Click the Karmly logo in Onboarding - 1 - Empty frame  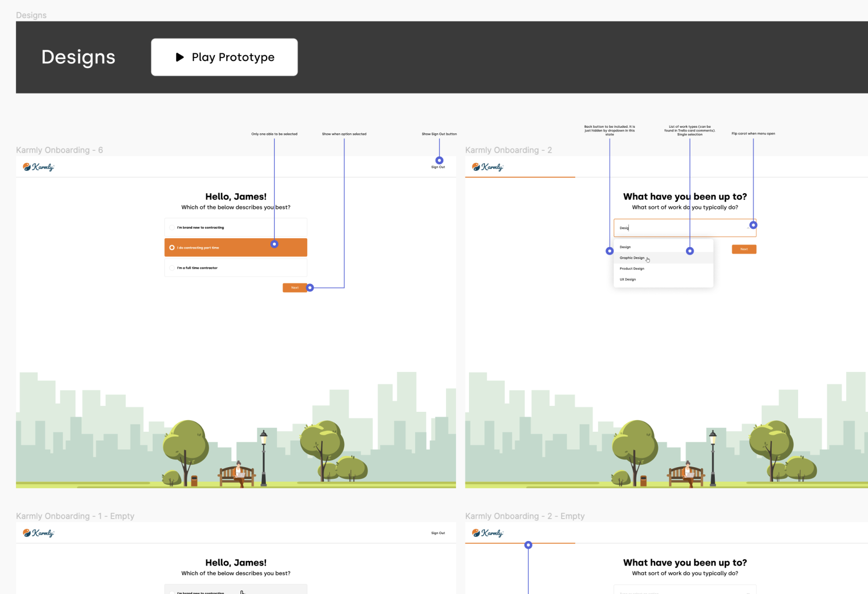38,533
